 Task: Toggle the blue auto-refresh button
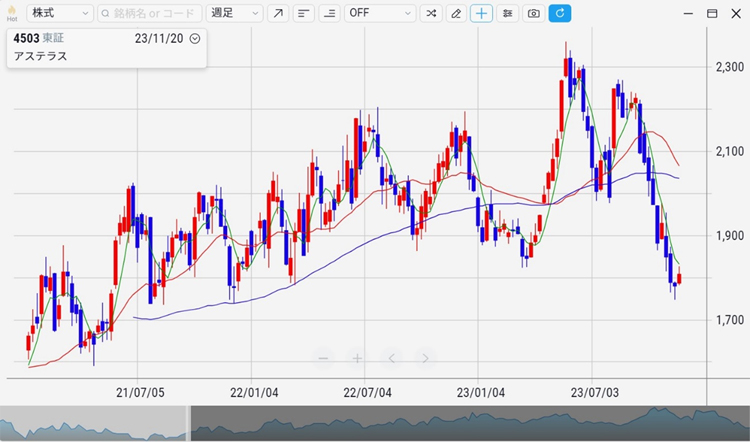(x=560, y=14)
